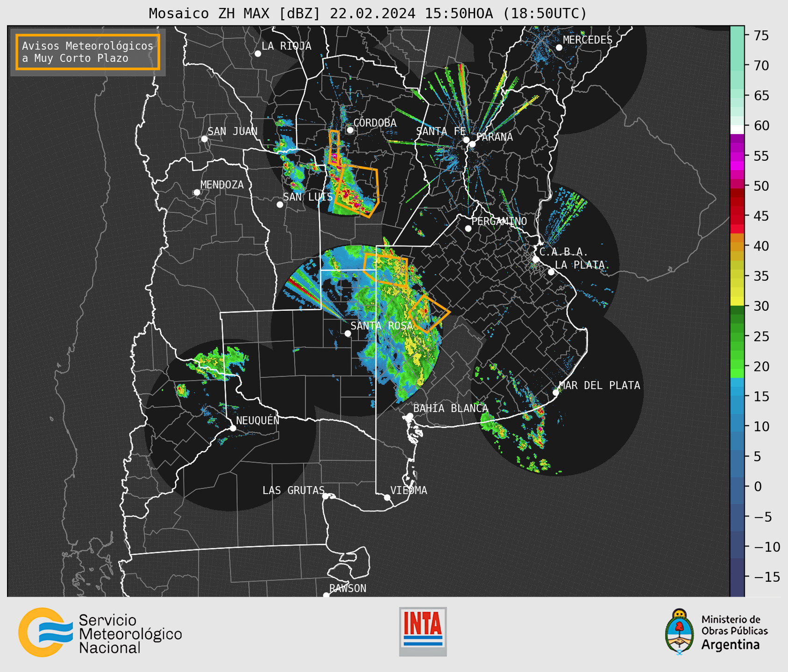Click the Bahía Blanca city marker dot

click(410, 415)
